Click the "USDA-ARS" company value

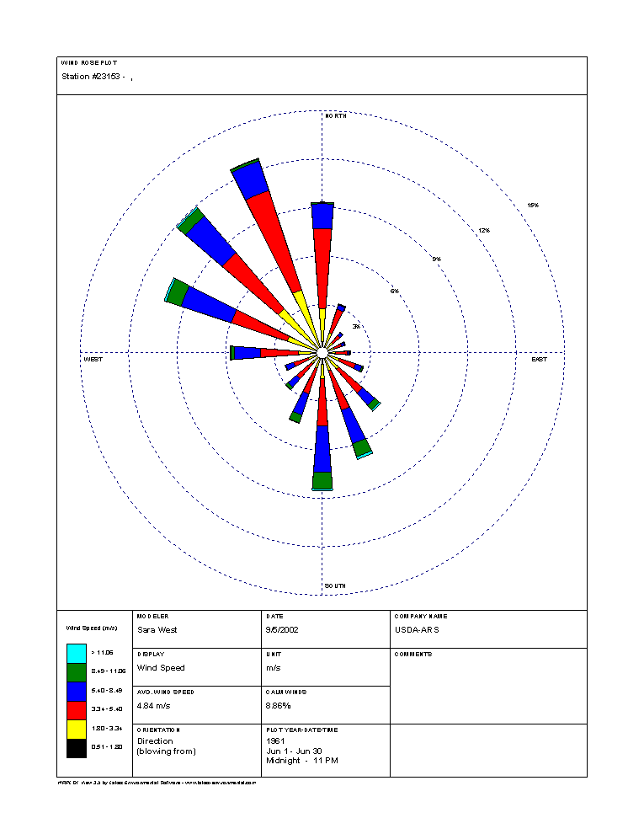tap(417, 630)
